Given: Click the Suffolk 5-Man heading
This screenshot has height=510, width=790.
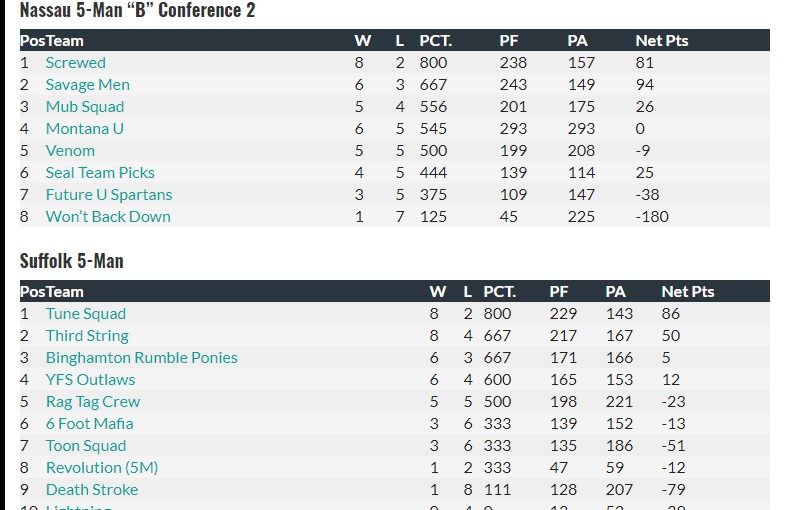Looking at the screenshot, I should [x=72, y=260].
